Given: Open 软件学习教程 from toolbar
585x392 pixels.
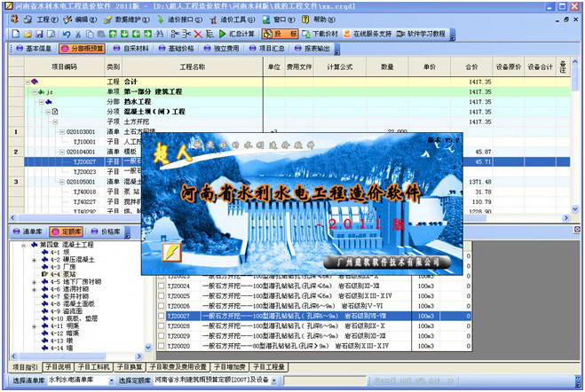Looking at the screenshot, I should coord(421,34).
